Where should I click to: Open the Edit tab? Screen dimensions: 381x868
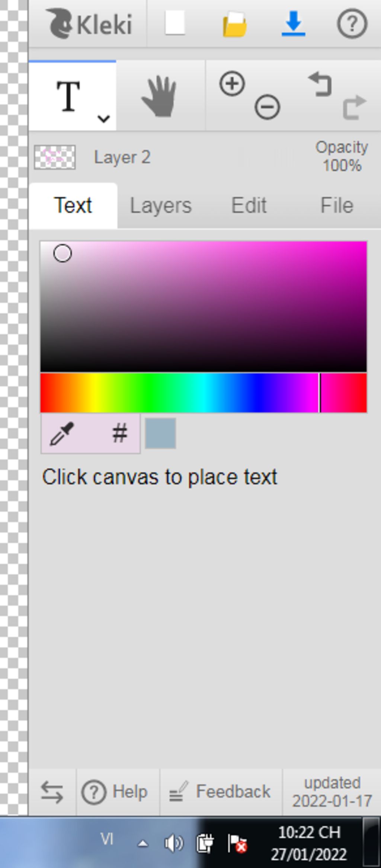tap(249, 205)
